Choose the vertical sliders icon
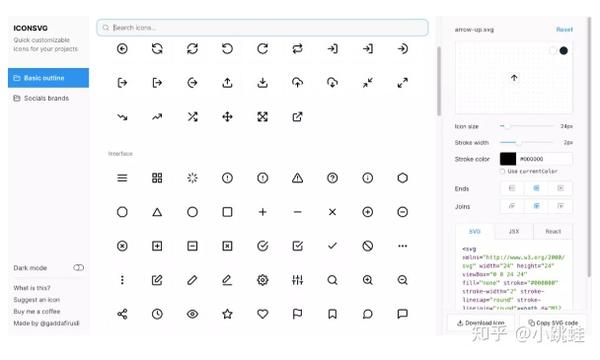The image size is (600, 360). pos(297,280)
